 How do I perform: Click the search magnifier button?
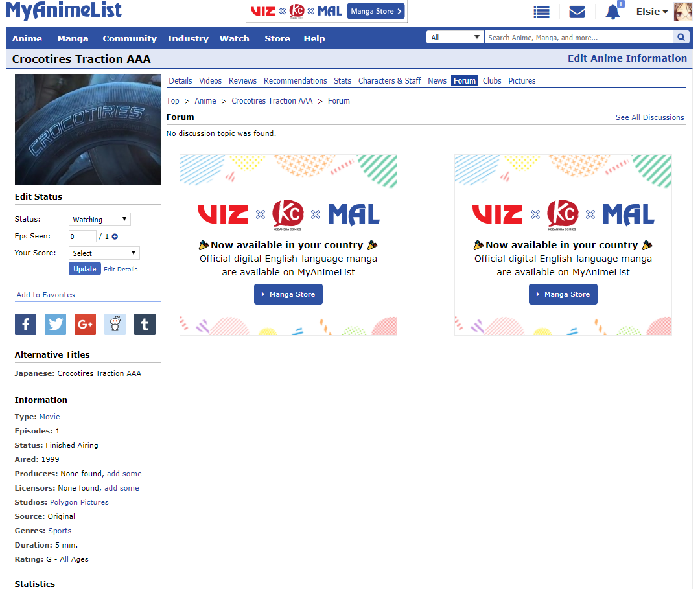681,38
